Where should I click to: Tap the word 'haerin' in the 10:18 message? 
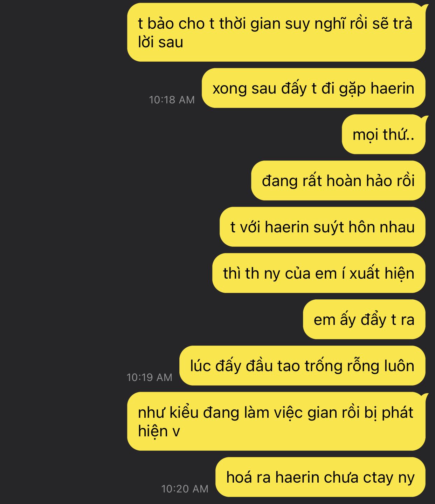tap(393, 88)
